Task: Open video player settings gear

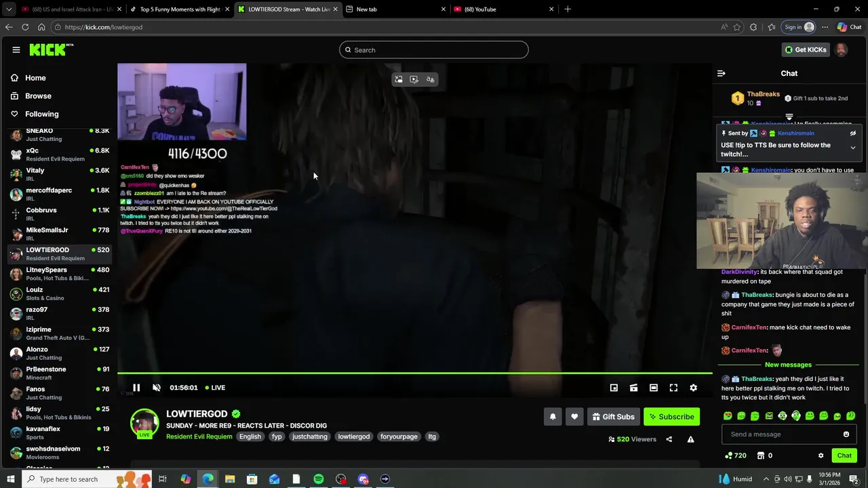Action: click(693, 388)
